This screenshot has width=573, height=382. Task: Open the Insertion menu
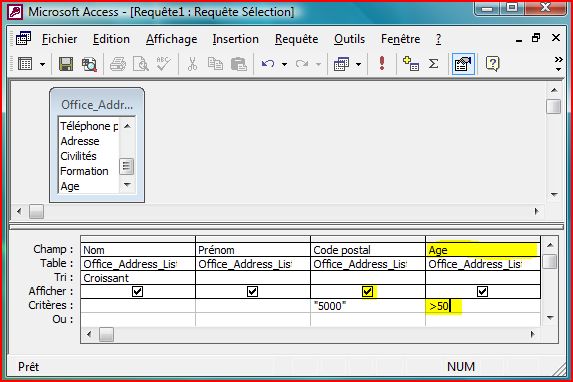point(235,39)
